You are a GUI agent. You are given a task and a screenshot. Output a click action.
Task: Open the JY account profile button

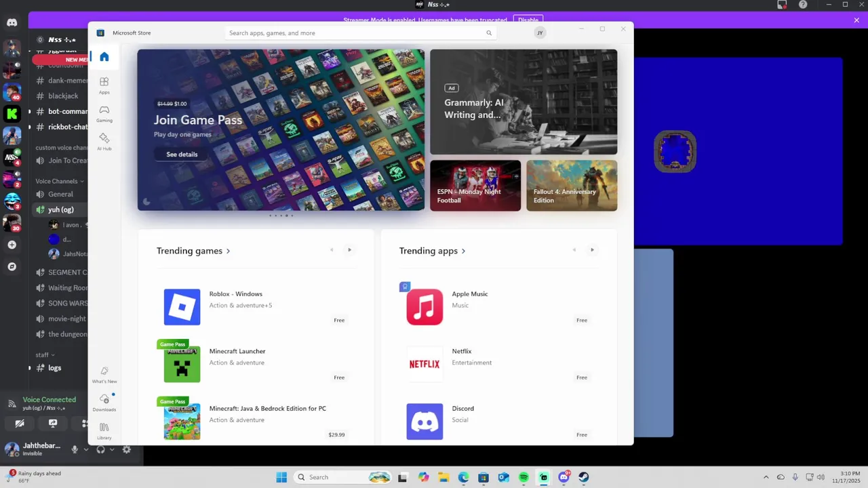click(x=540, y=33)
